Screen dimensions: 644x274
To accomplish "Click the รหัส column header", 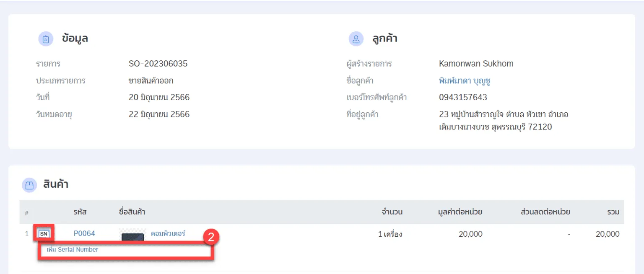I will 80,212.
